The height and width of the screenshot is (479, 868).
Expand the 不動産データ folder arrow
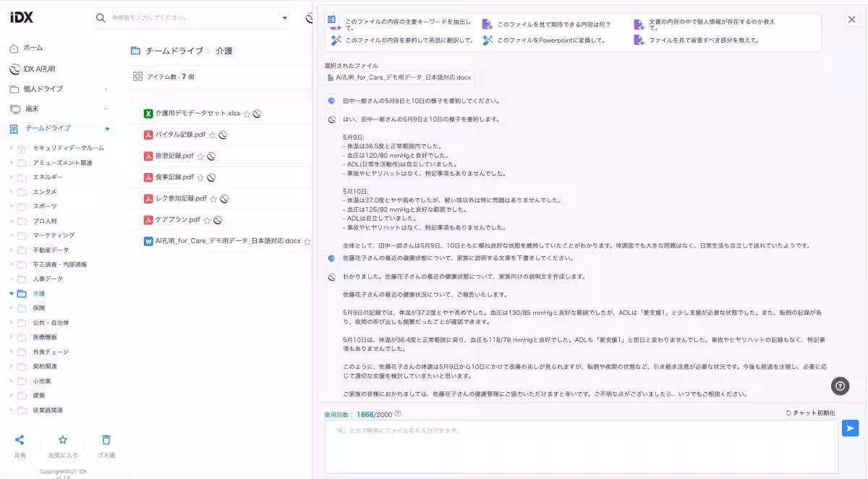[11, 250]
